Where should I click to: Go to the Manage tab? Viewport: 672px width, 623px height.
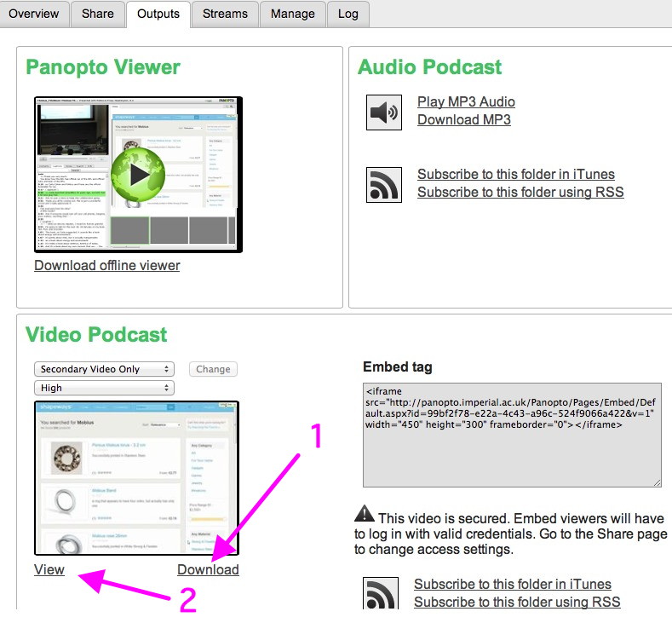293,14
